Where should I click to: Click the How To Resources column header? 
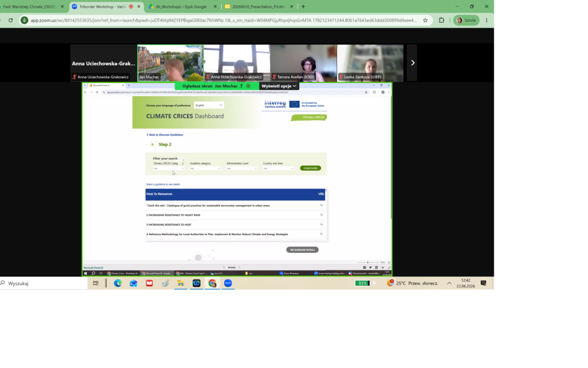[x=160, y=194]
